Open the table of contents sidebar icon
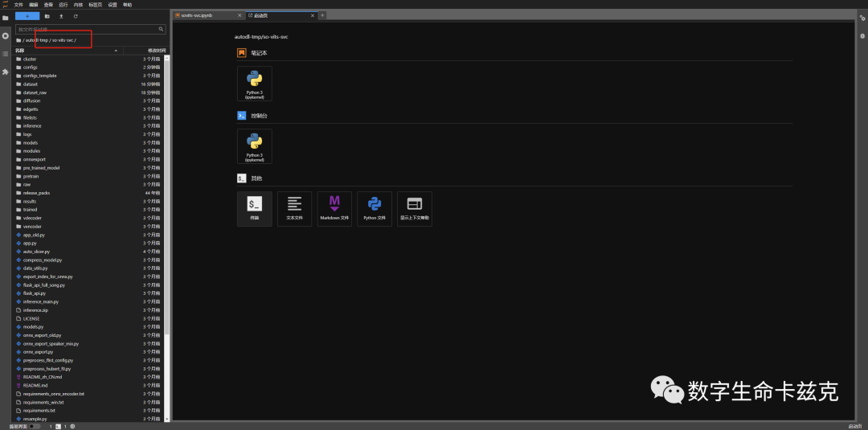This screenshot has height=430, width=868. coord(6,54)
